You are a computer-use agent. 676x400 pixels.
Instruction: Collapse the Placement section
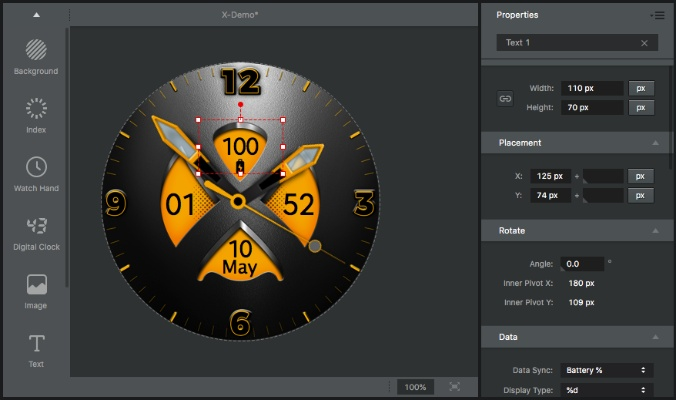click(655, 143)
